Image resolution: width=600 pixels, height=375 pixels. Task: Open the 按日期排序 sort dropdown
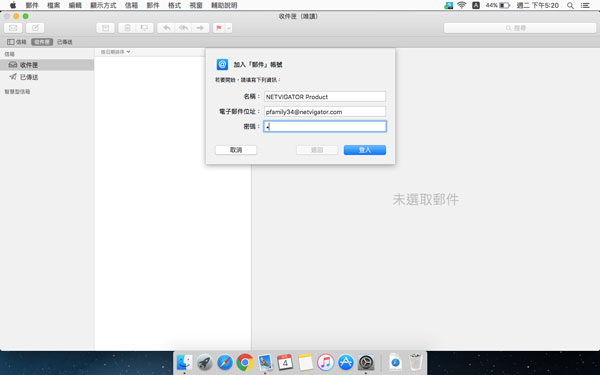point(115,52)
